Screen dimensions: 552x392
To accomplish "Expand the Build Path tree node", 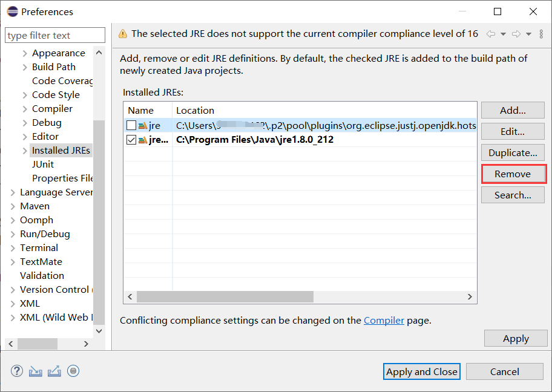I will [25, 67].
